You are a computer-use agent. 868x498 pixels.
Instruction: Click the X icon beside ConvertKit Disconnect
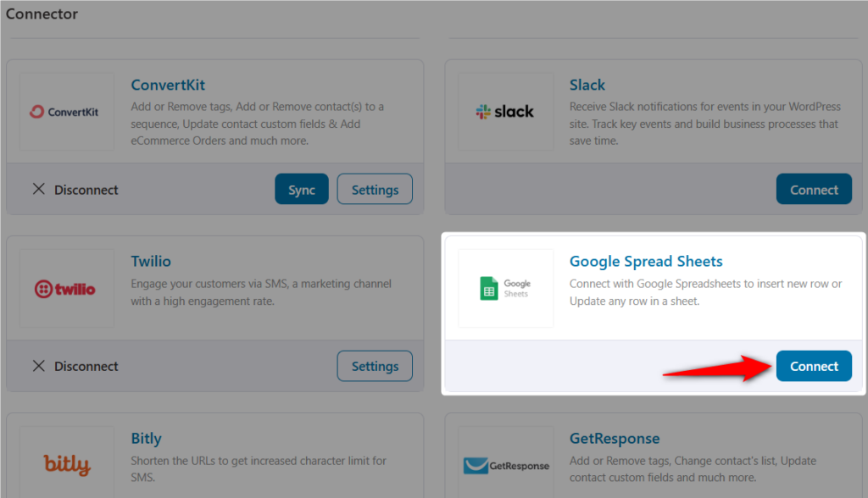(x=38, y=190)
